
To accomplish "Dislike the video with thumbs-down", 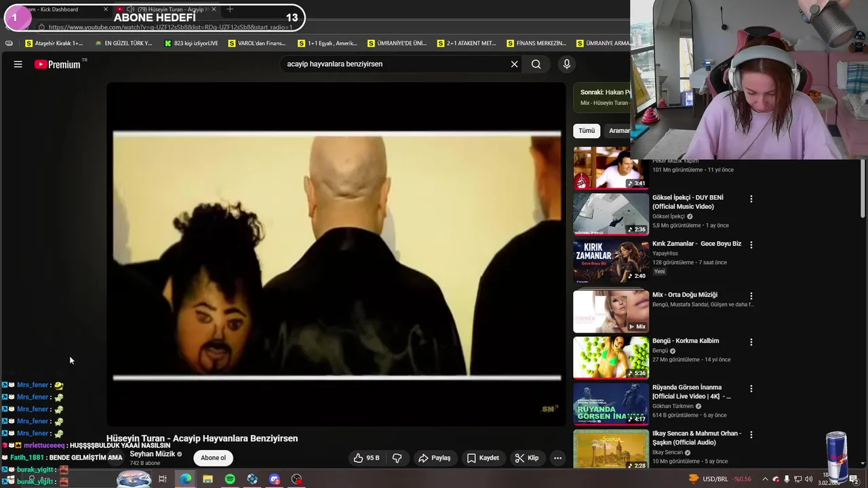I will (397, 458).
